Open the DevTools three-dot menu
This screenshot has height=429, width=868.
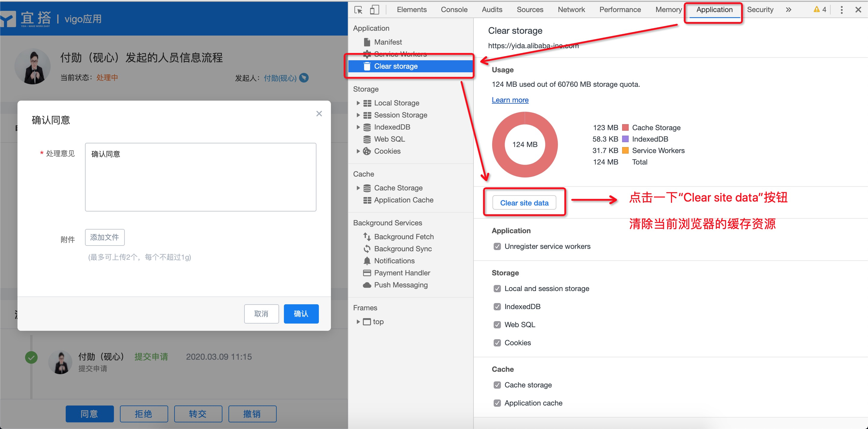(841, 10)
